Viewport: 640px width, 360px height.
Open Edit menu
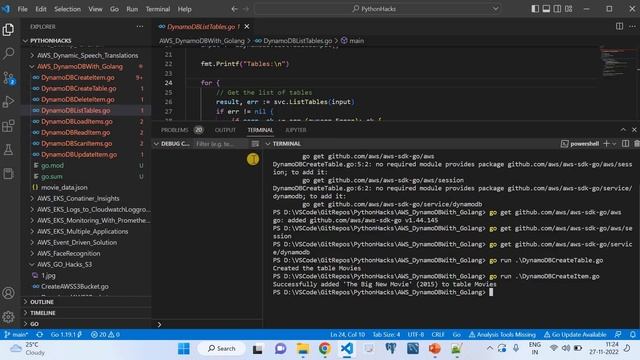tap(41, 9)
